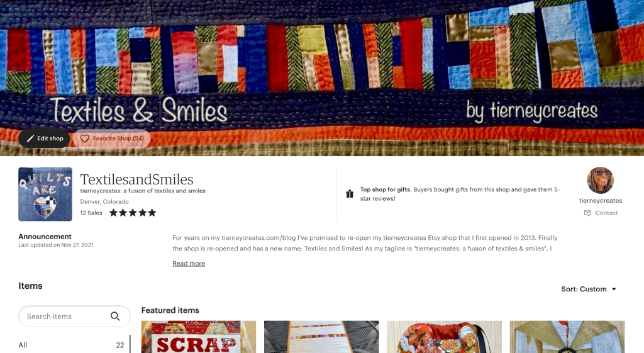This screenshot has width=644, height=353.
Task: Click the pencil icon on Edit shop
Action: 30,138
